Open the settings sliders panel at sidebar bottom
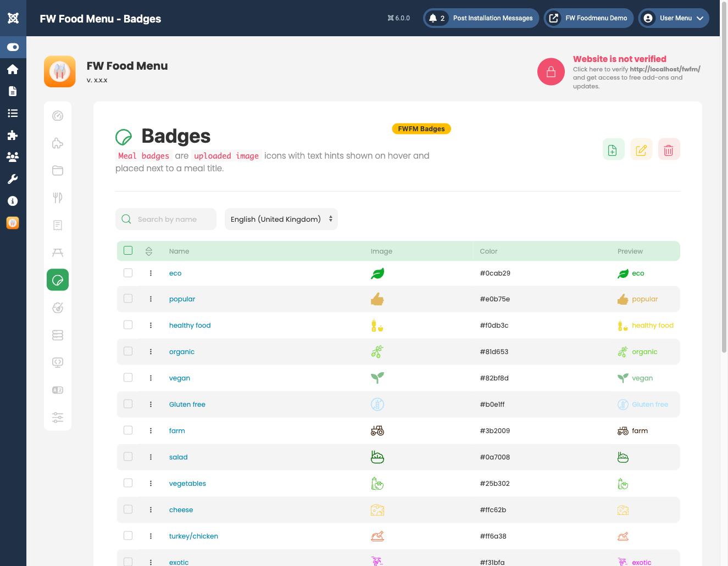Viewport: 728px width, 566px height. pos(58,417)
